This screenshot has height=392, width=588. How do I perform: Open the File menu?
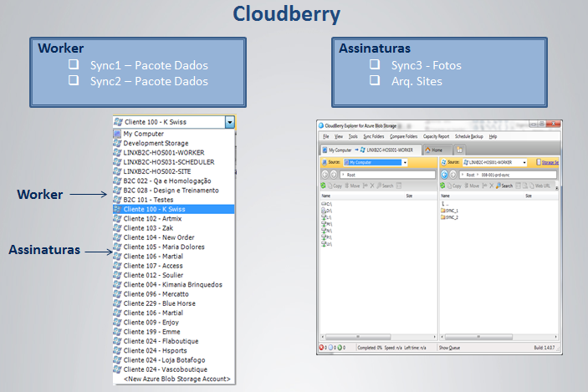(326, 136)
